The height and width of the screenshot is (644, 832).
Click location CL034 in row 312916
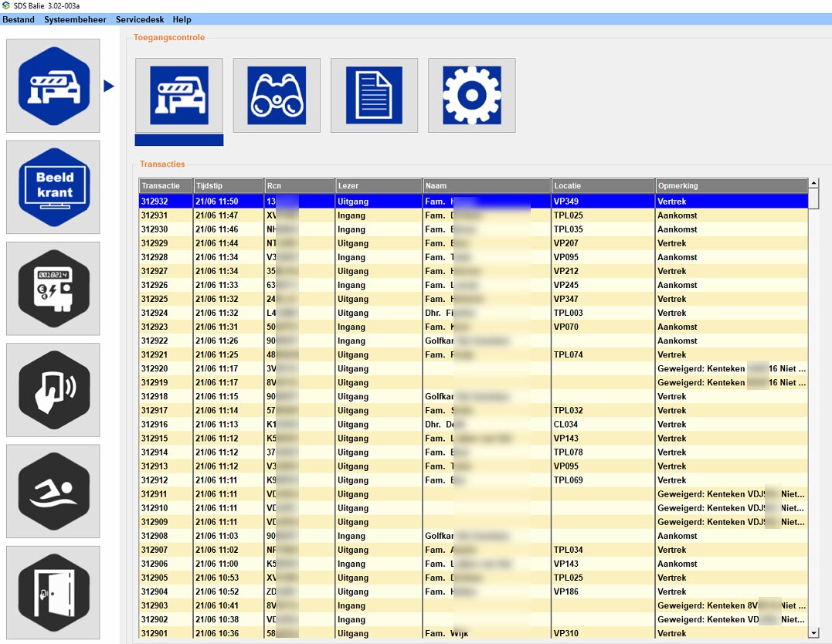point(565,425)
